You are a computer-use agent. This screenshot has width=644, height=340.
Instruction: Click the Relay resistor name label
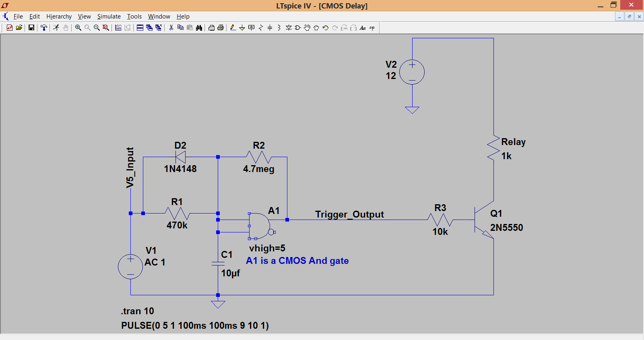pos(513,142)
